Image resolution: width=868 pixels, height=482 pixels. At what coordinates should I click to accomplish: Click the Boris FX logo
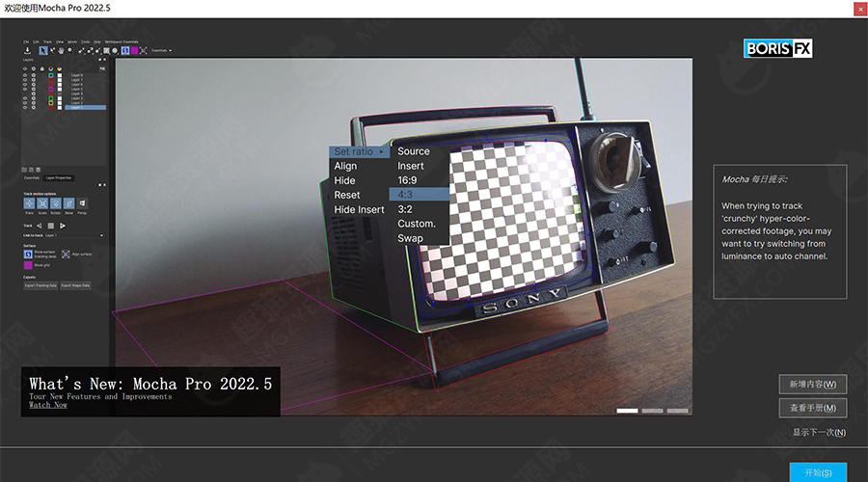tap(777, 49)
